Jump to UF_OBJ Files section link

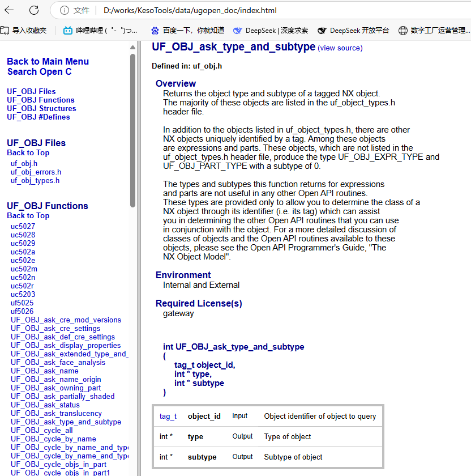point(31,91)
